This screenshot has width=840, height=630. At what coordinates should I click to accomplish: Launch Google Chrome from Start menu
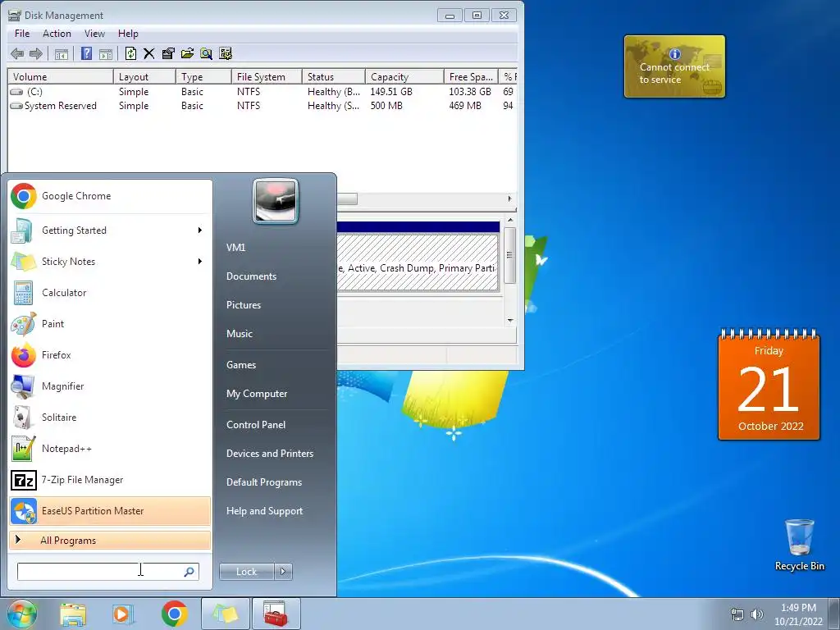tap(110, 196)
